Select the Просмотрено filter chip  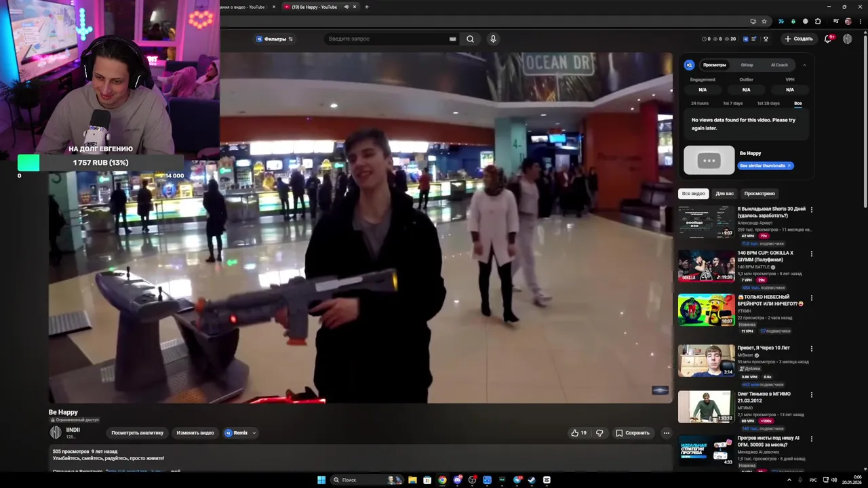click(759, 194)
